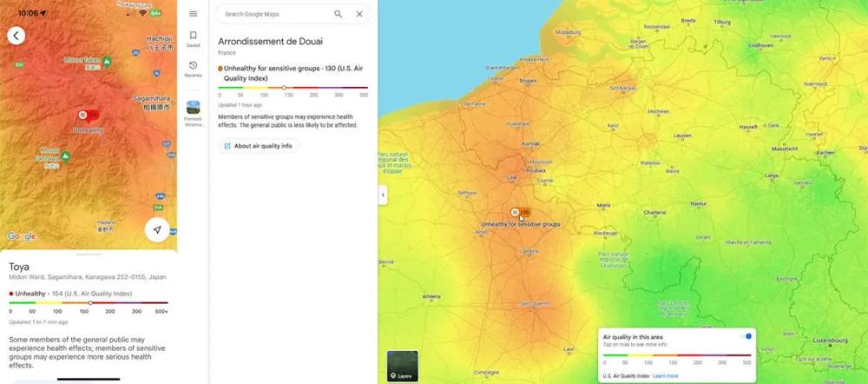Tap the location arrow button on mobile map

pos(157,230)
